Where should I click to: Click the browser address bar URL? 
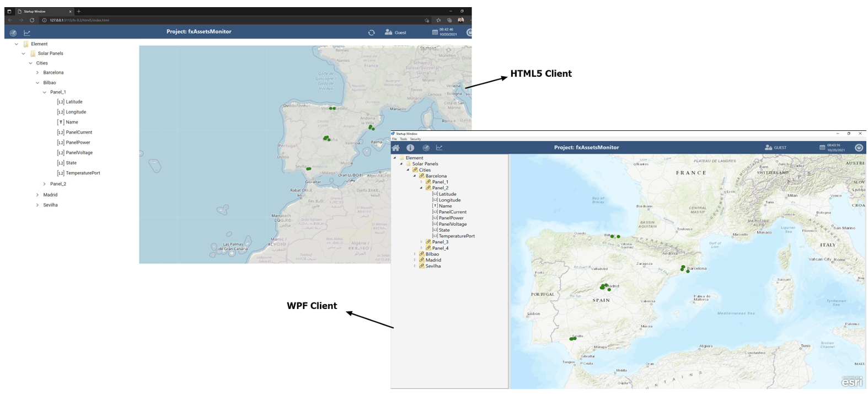coord(79,20)
